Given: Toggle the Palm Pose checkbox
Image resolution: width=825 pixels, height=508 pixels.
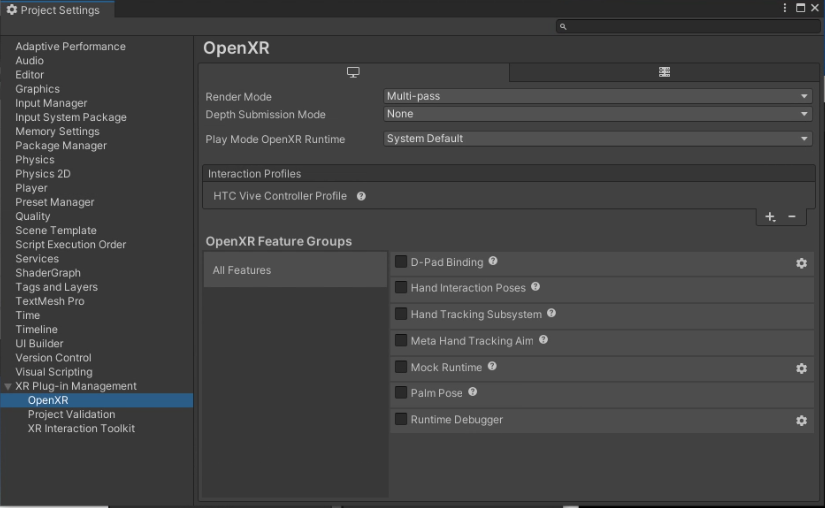Looking at the screenshot, I should click(x=401, y=393).
